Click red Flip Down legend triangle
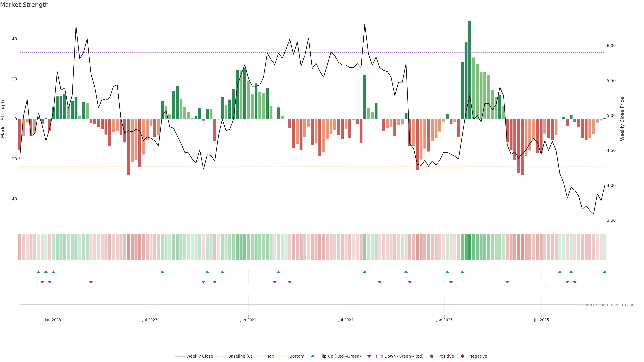Viewport: 644px width, 362px height. (369, 356)
